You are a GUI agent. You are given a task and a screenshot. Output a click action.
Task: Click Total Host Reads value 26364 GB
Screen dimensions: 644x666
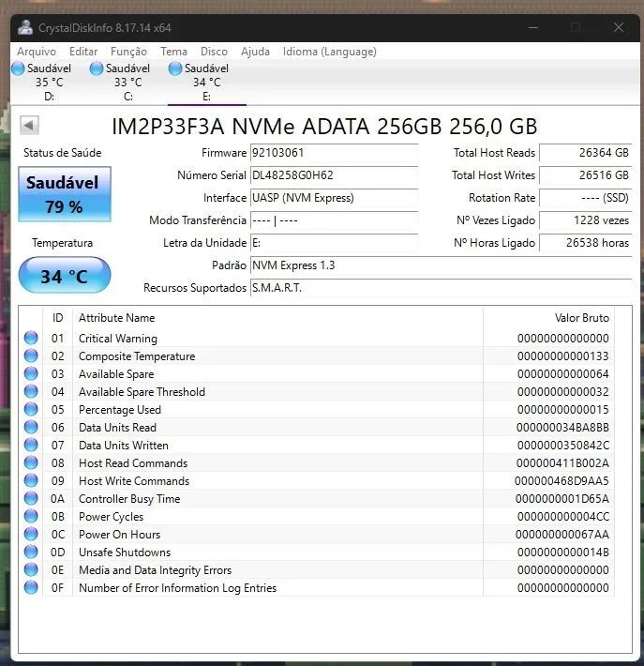[586, 153]
